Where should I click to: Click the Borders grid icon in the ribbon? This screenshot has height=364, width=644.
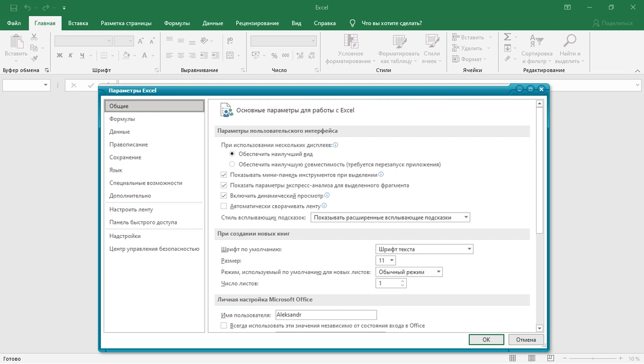click(x=104, y=55)
